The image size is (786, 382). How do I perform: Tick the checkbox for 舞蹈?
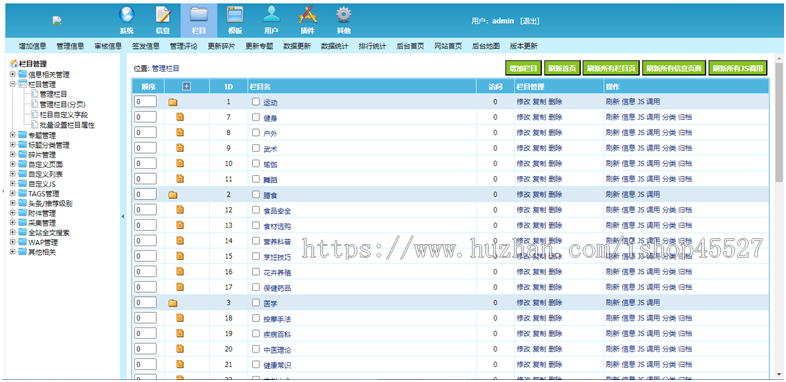click(x=256, y=179)
